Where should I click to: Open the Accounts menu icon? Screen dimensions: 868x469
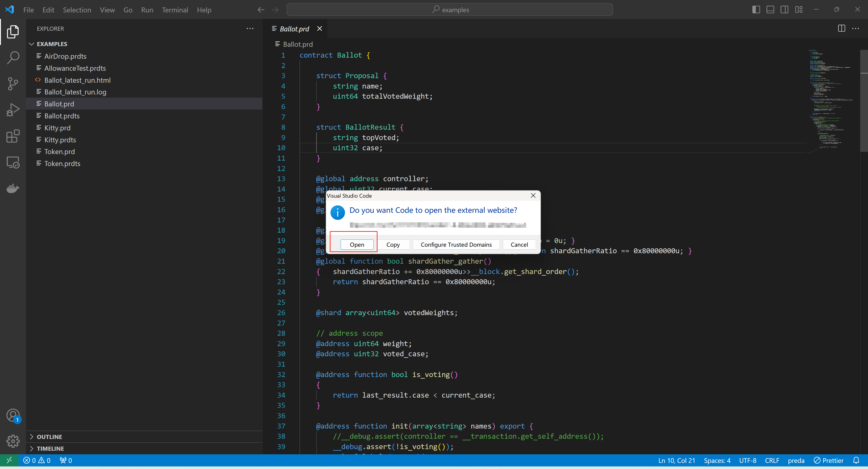(13, 415)
